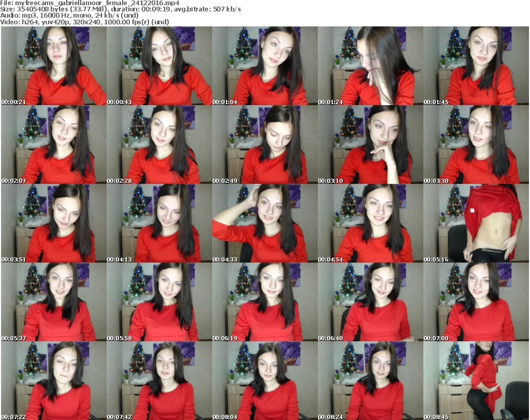Image resolution: width=530 pixels, height=420 pixels.
Task: Select the thumbnail marked 00:07:42
Action: pos(159,381)
